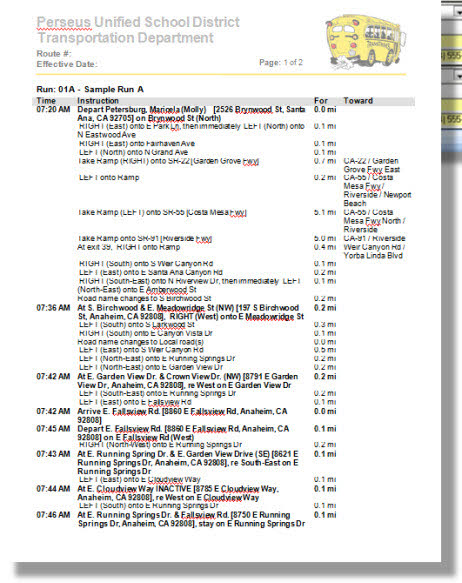Click RIGHT (North-West) onto E Running Springs Dr
Screen dimensions: 462x583
160,445
